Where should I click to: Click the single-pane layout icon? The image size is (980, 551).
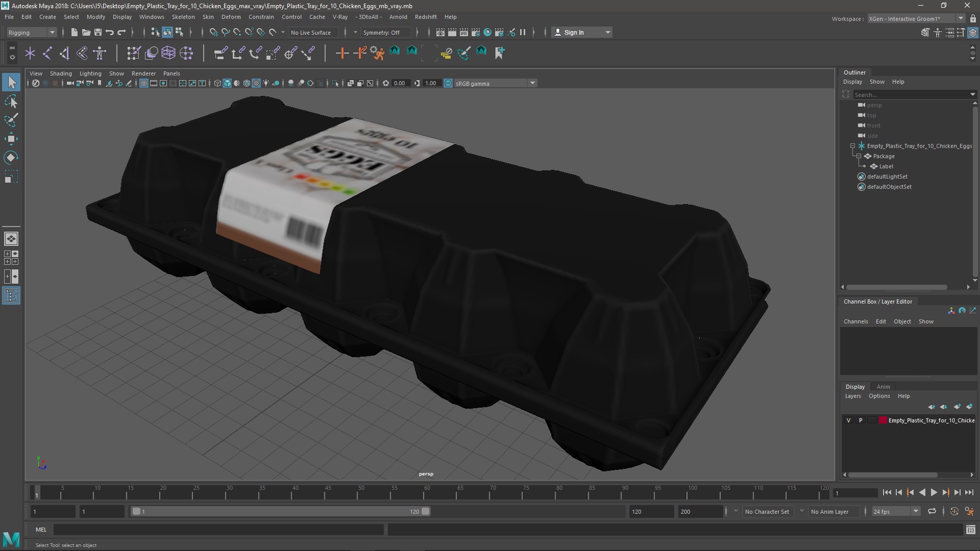point(11,238)
